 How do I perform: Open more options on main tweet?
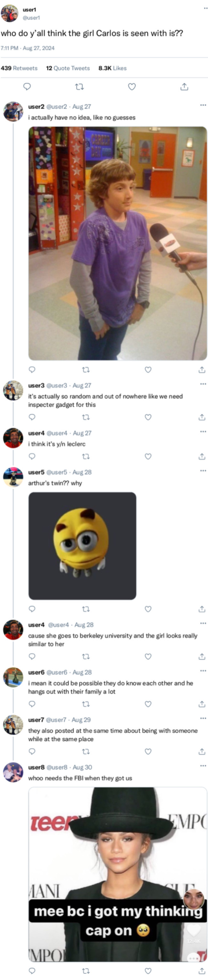click(x=206, y=8)
